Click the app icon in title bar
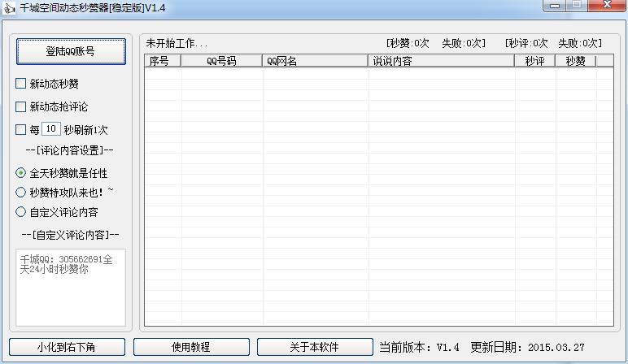 pos(10,8)
